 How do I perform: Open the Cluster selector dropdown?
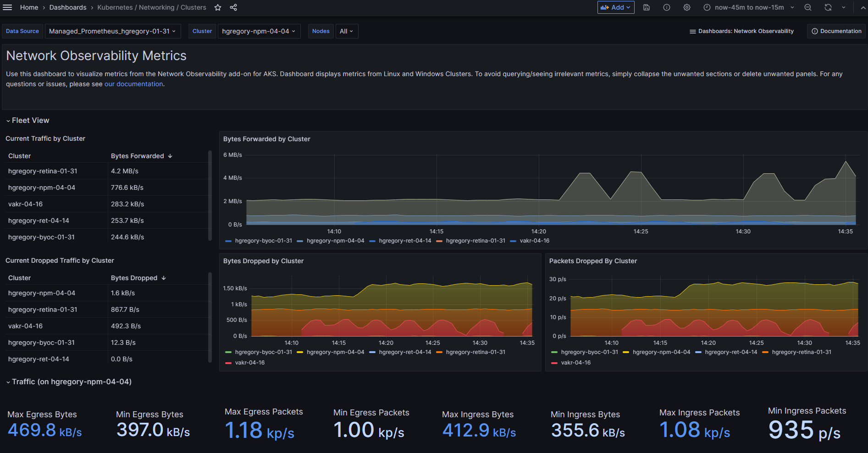click(x=259, y=31)
